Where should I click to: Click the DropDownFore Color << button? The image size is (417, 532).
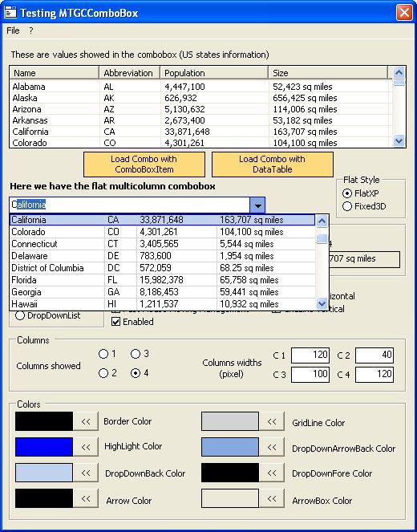272,473
